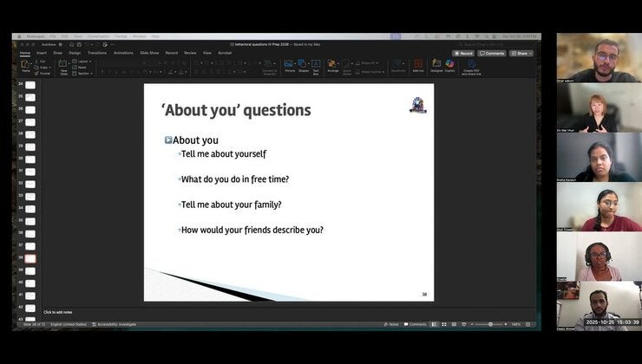Image resolution: width=642 pixels, height=364 pixels.
Task: Open the Animations tab
Action: [123, 53]
